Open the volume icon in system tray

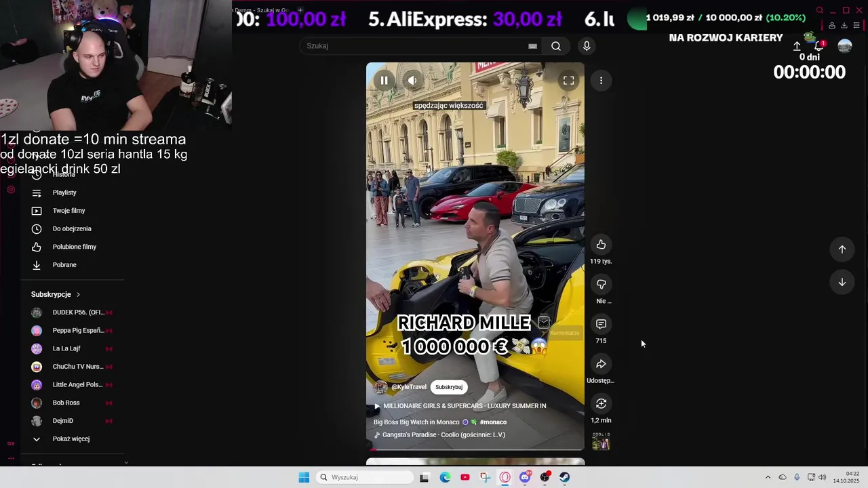pos(823,477)
